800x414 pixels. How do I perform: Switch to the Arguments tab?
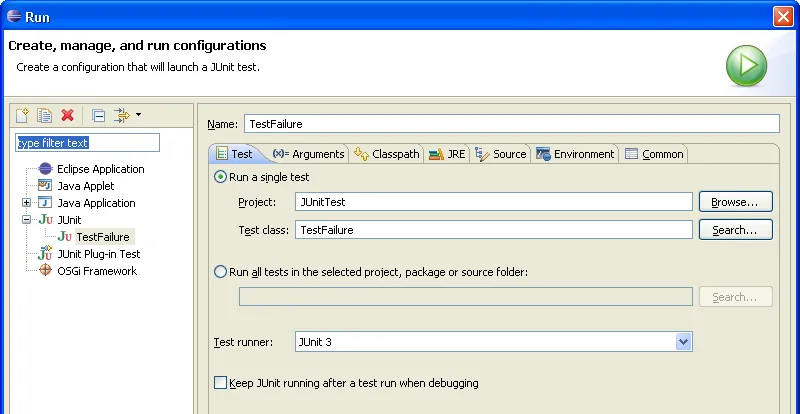308,154
